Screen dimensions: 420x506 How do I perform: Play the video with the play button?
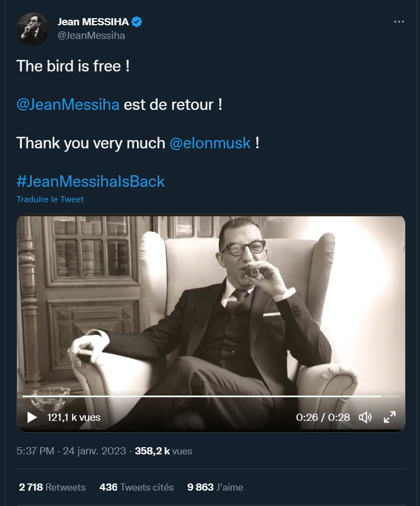coord(32,418)
